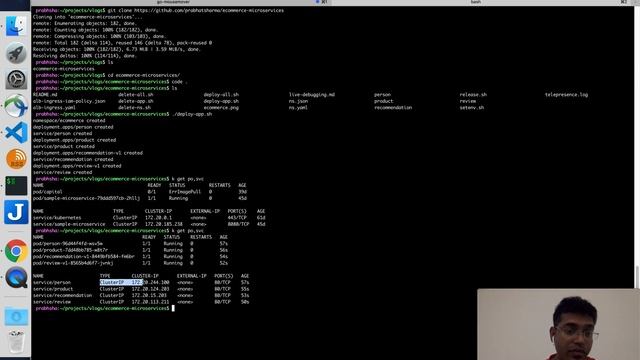Click the 'service/kubernetes' row name
640x360 pixels.
[57, 218]
